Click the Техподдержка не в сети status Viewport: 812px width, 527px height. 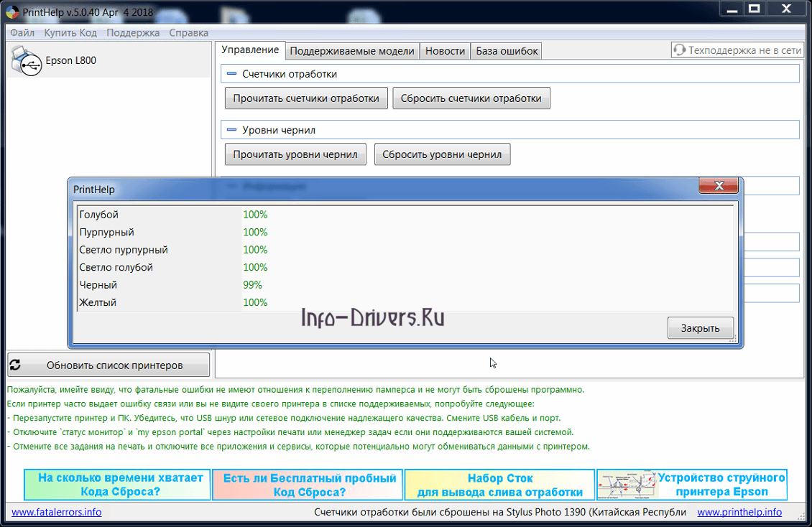737,50
